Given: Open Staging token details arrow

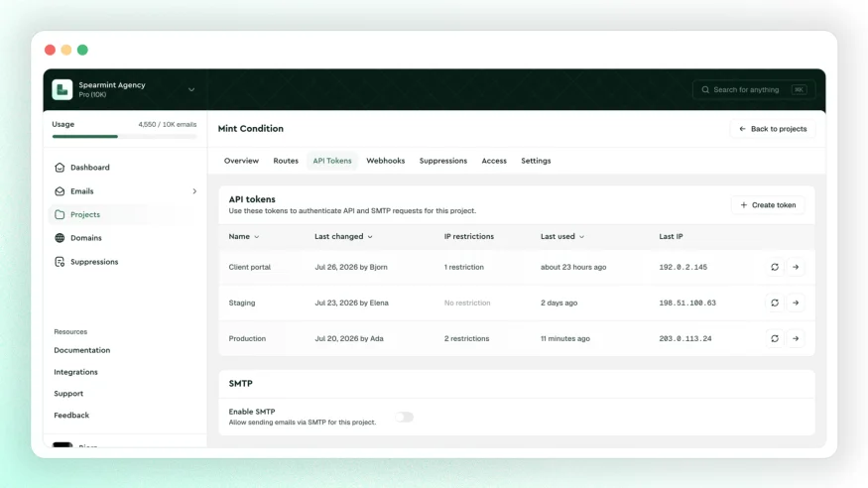Looking at the screenshot, I should pyautogui.click(x=796, y=303).
